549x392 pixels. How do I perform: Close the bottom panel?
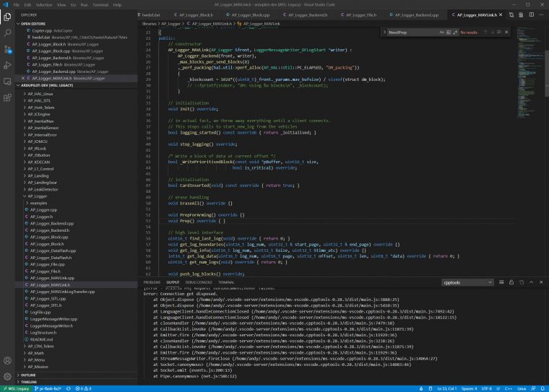pyautogui.click(x=541, y=282)
